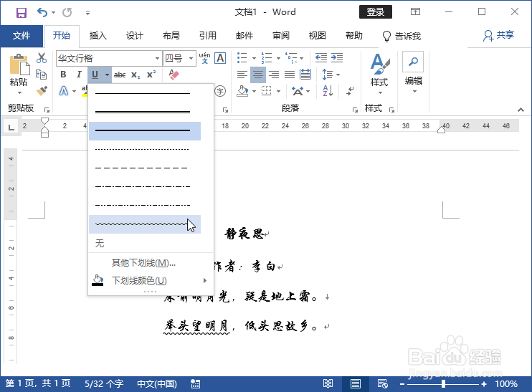Select the wavy underline style
This screenshot has height=392, width=532.
(x=145, y=224)
